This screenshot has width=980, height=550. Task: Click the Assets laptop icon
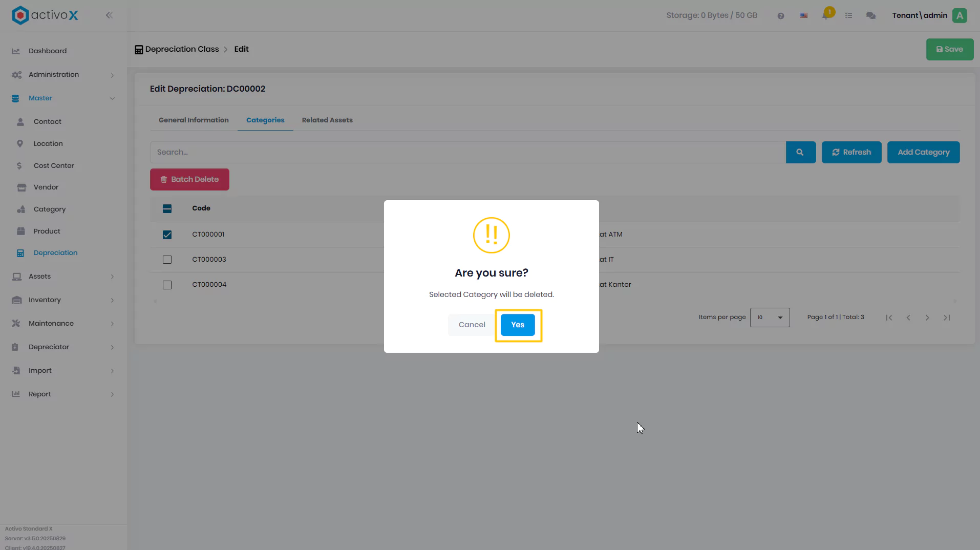pyautogui.click(x=17, y=277)
